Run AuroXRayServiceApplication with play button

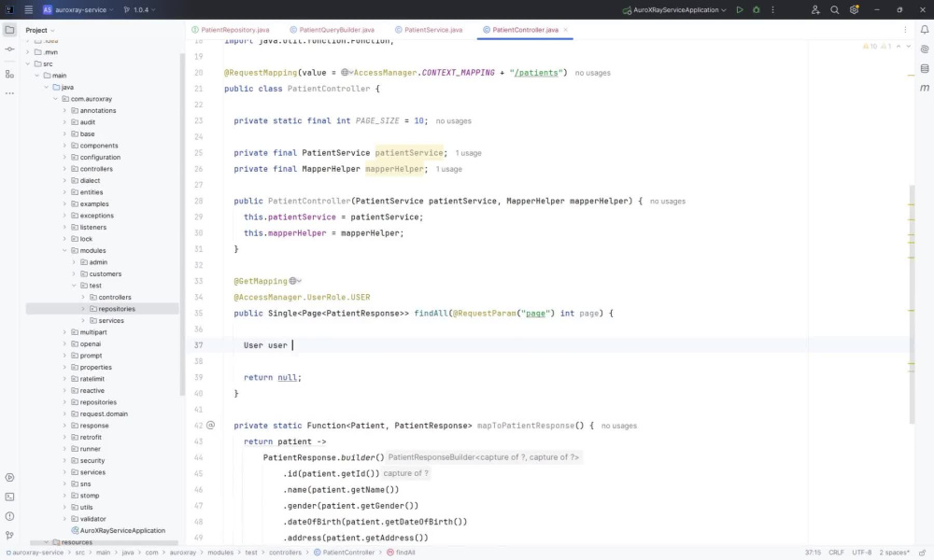[739, 9]
